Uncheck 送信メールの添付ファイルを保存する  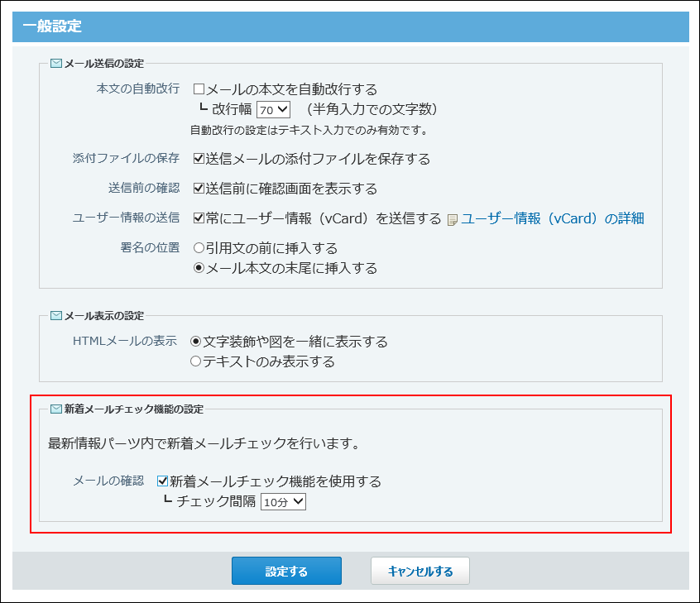point(199,159)
